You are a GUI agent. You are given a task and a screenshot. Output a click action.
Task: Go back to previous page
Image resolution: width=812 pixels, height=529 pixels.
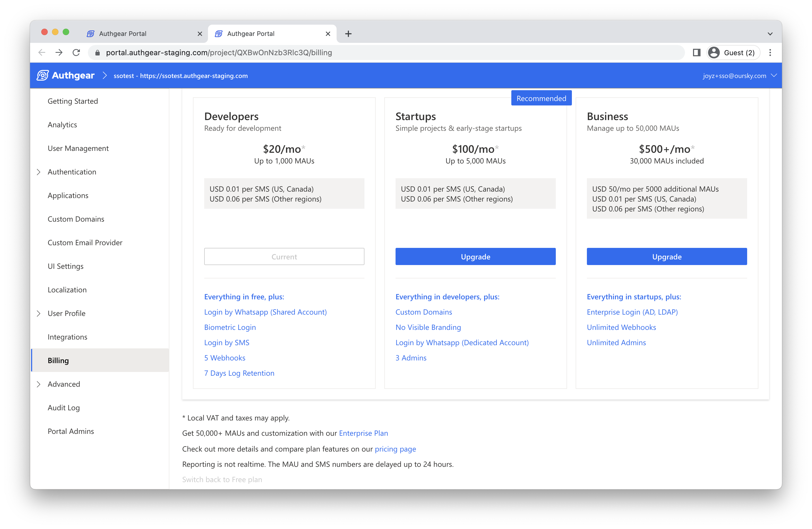(42, 53)
